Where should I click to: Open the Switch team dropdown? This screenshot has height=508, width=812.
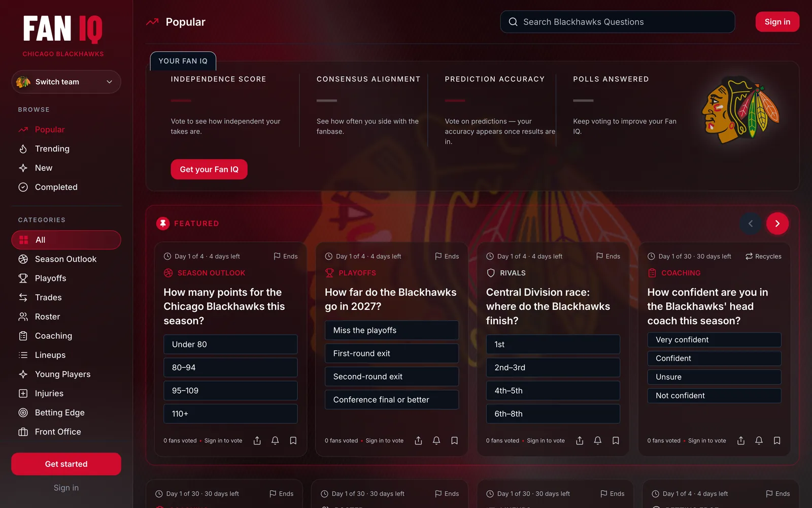click(66, 82)
